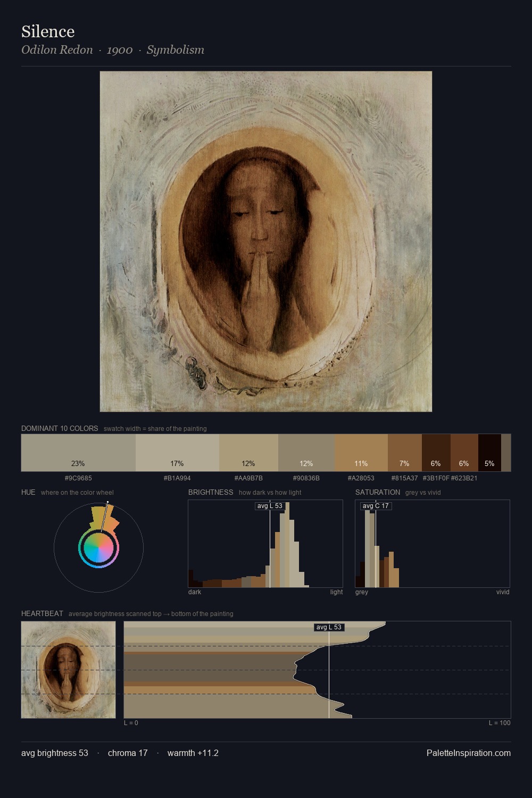Click the hue color wheel
The image size is (532, 798).
tap(98, 547)
